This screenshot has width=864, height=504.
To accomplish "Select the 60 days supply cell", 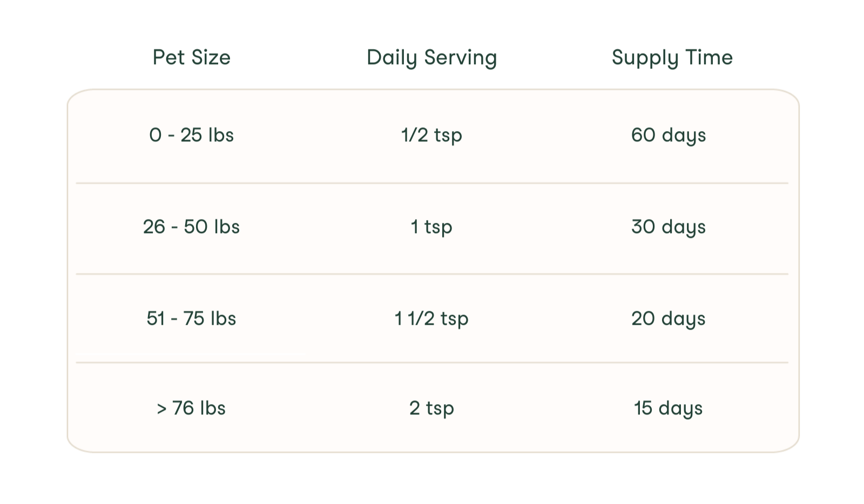I will (x=669, y=136).
